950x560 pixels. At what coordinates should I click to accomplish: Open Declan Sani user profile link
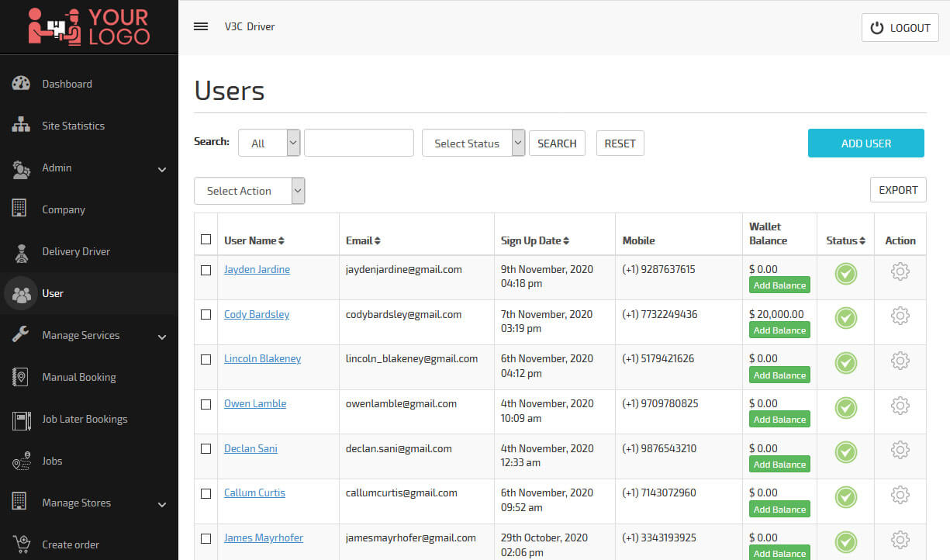[250, 448]
